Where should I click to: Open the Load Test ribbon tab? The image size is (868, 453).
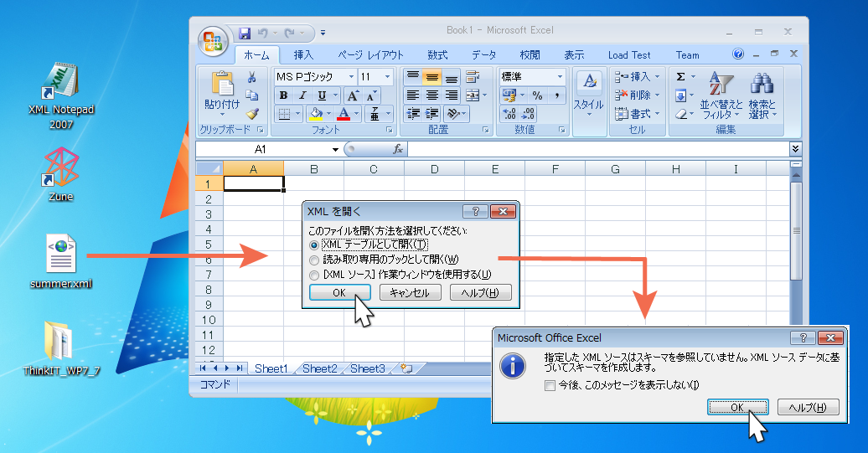629,54
